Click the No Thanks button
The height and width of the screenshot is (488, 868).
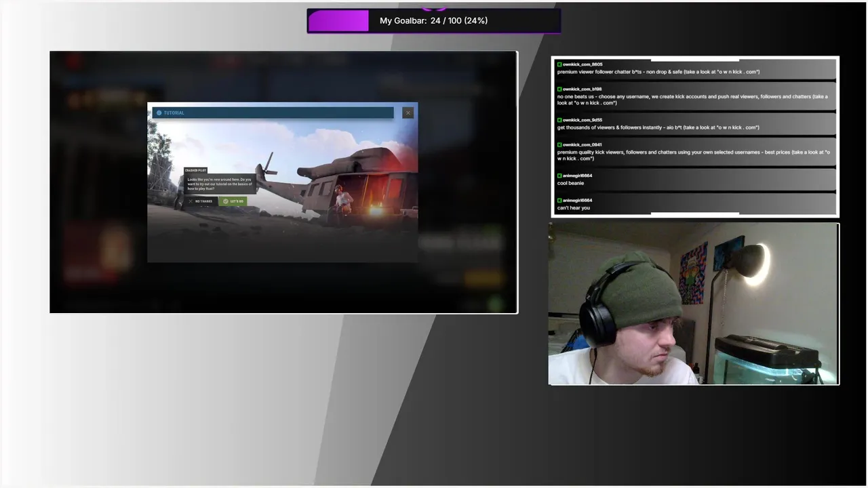point(200,201)
